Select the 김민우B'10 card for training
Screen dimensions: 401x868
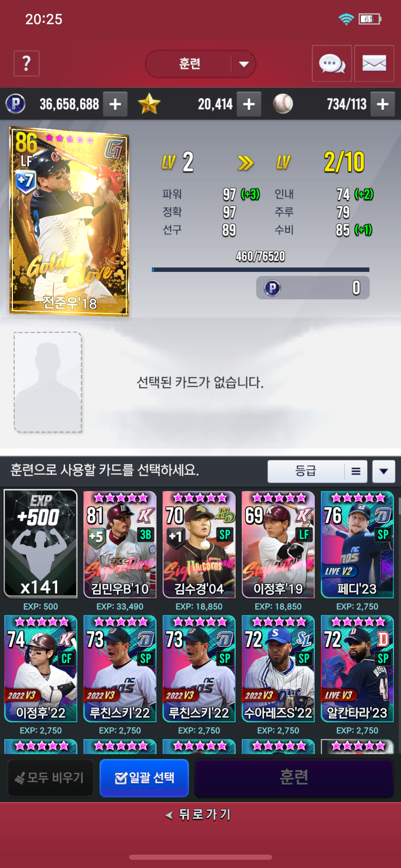(x=120, y=544)
